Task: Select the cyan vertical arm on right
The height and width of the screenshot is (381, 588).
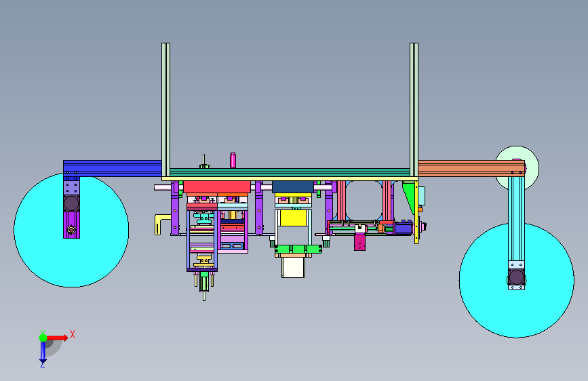Action: (x=516, y=219)
